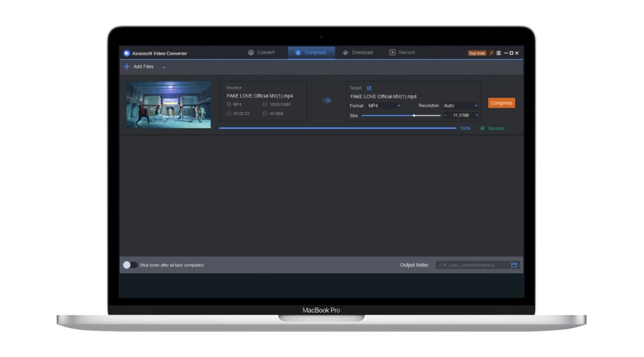Click the edit icon next to Target

click(x=369, y=88)
